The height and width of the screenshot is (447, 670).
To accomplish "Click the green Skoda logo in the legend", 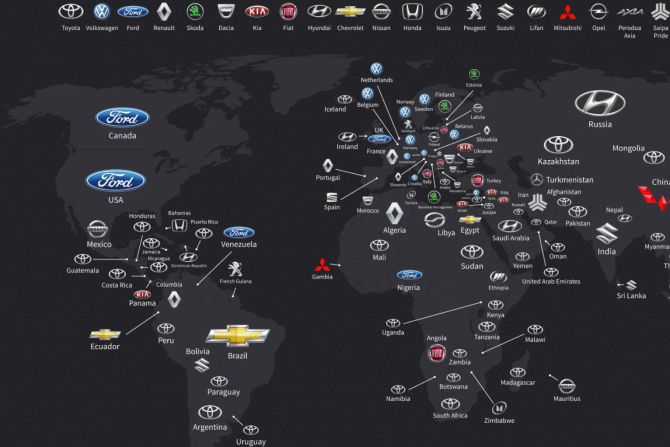I will point(195,12).
